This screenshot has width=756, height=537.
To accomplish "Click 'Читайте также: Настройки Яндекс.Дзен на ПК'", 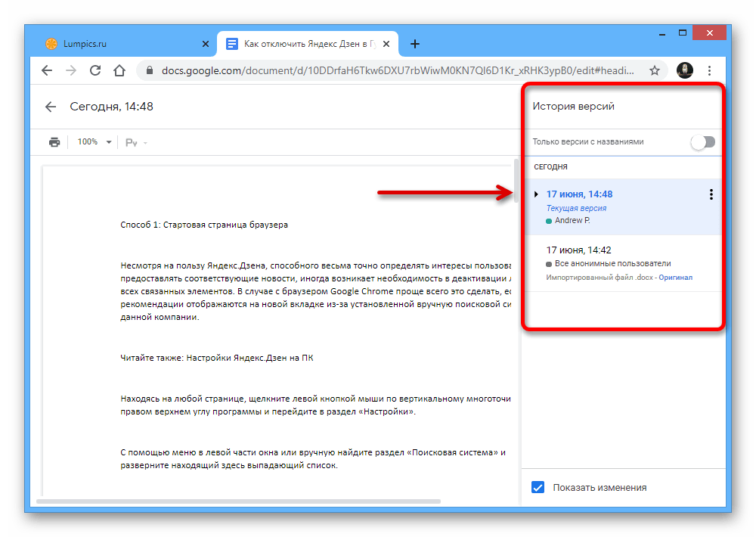I will [x=217, y=358].
